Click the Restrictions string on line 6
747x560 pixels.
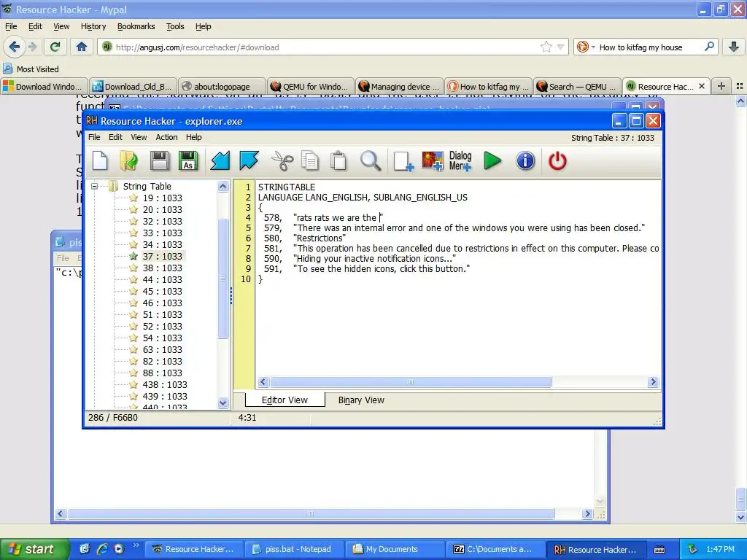coord(320,238)
